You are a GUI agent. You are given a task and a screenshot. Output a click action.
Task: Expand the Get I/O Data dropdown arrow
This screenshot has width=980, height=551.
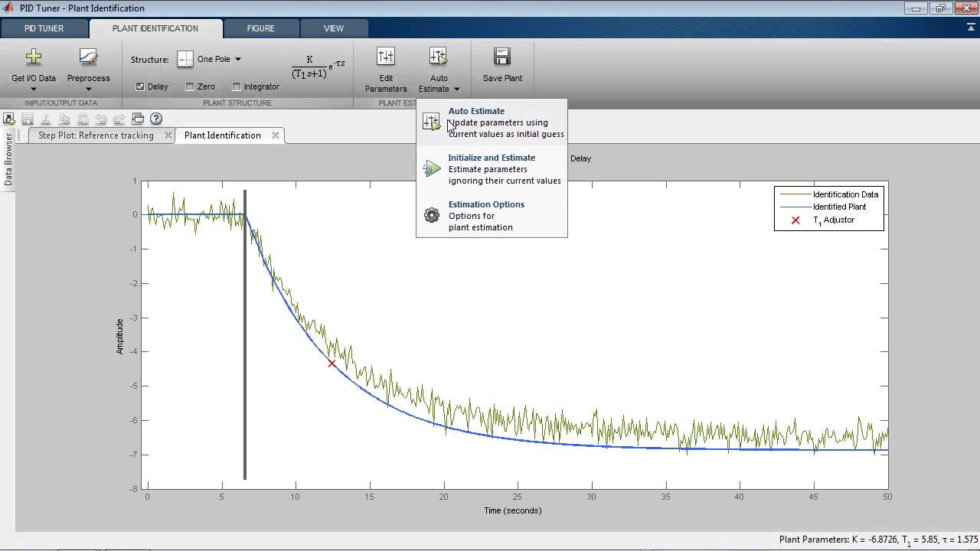pos(33,89)
